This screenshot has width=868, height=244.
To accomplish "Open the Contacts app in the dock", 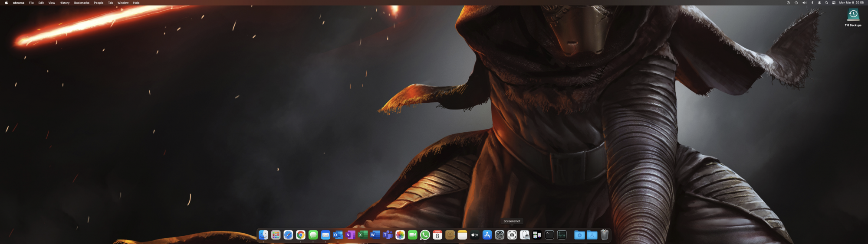I will pyautogui.click(x=450, y=235).
